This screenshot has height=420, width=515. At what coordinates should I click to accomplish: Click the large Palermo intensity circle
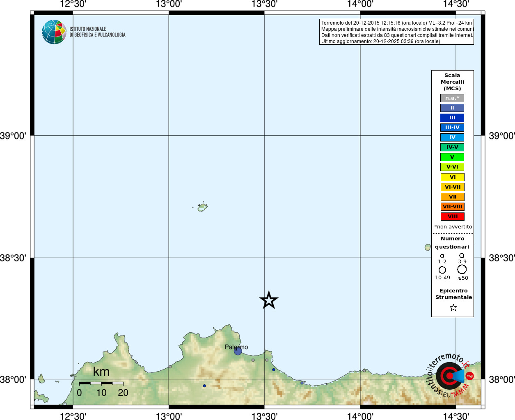pos(238,351)
